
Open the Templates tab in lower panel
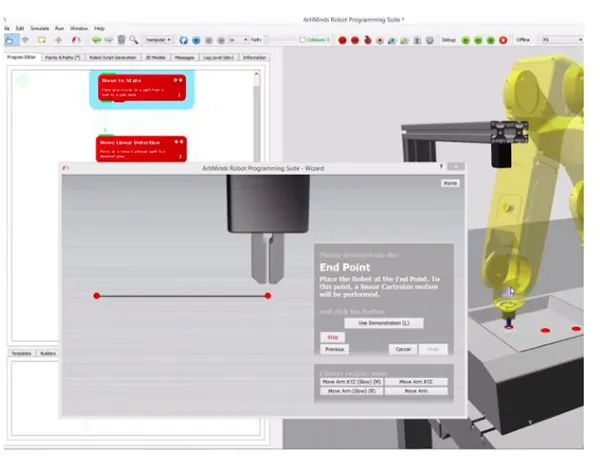[x=21, y=353]
